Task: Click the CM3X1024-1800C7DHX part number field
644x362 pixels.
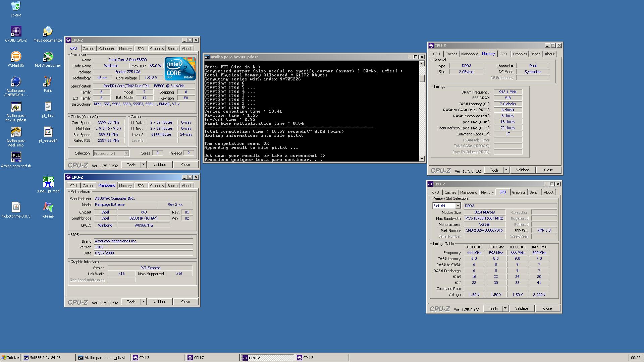Action: click(484, 231)
